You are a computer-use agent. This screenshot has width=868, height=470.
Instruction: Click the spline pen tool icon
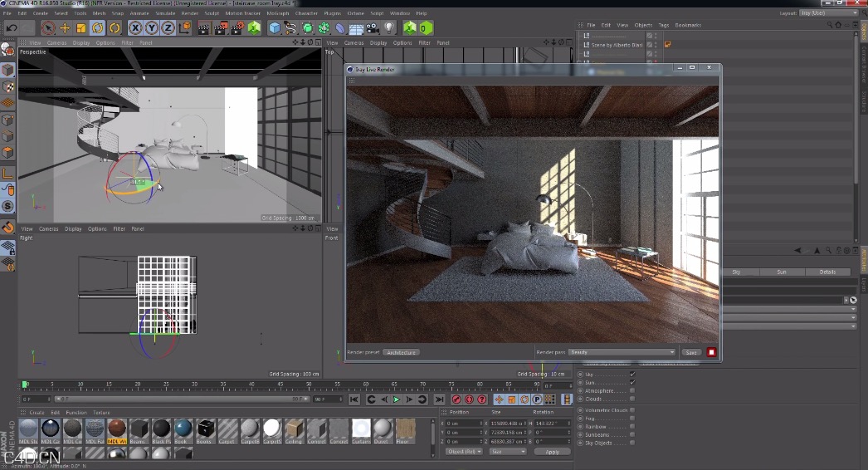[x=290, y=27]
